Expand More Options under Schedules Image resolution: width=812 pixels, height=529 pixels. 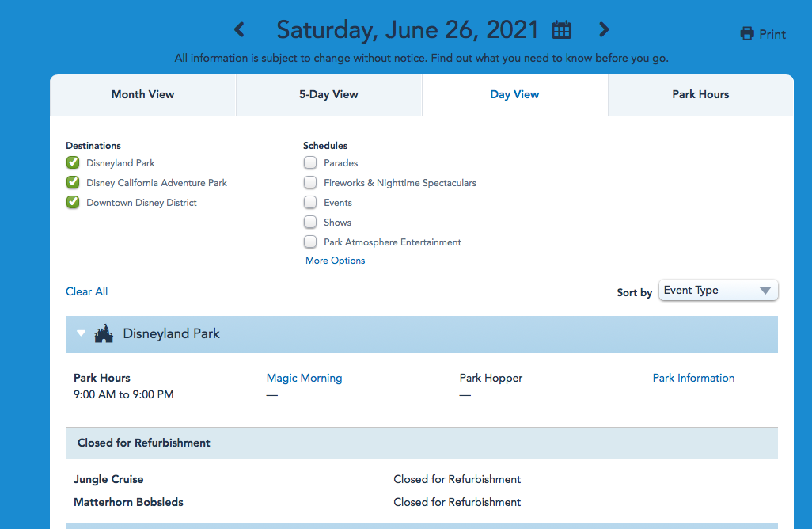336,261
